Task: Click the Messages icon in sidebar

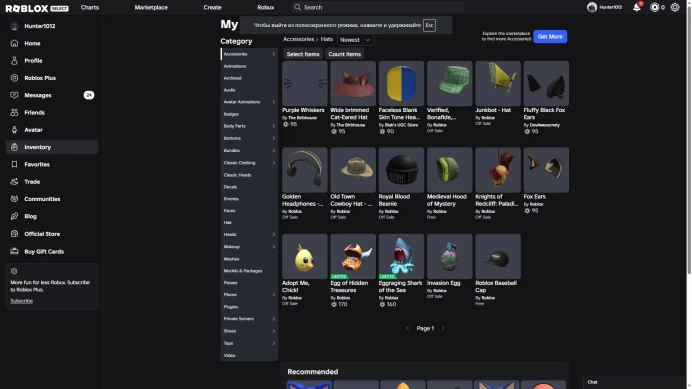Action: tap(15, 95)
